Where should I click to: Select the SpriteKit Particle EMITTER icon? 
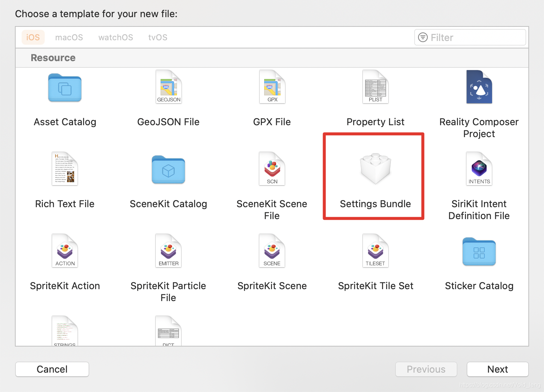click(x=168, y=251)
